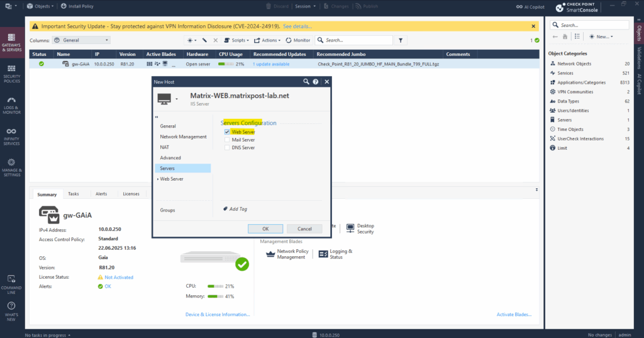Click CPU usage bar in gw-GAiA row
This screenshot has width=644, height=338.
tap(226, 64)
